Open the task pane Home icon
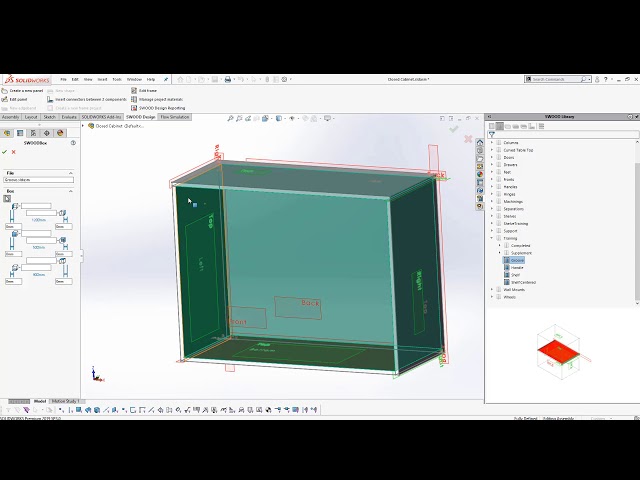This screenshot has width=640, height=480. [480, 142]
